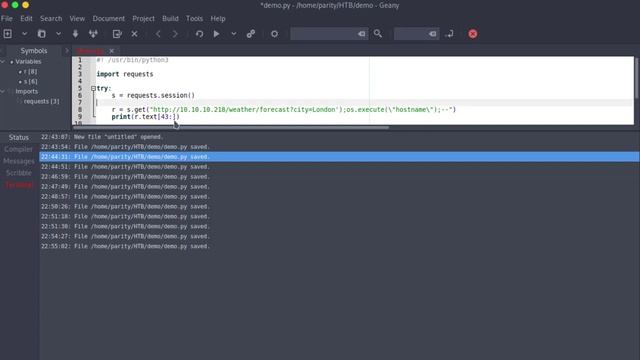Switch to the Compiler message tab
Viewport: 640px width, 360px height.
(x=18, y=149)
